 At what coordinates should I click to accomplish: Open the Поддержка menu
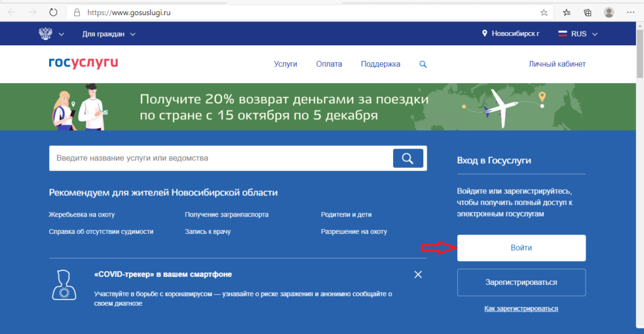tap(380, 64)
